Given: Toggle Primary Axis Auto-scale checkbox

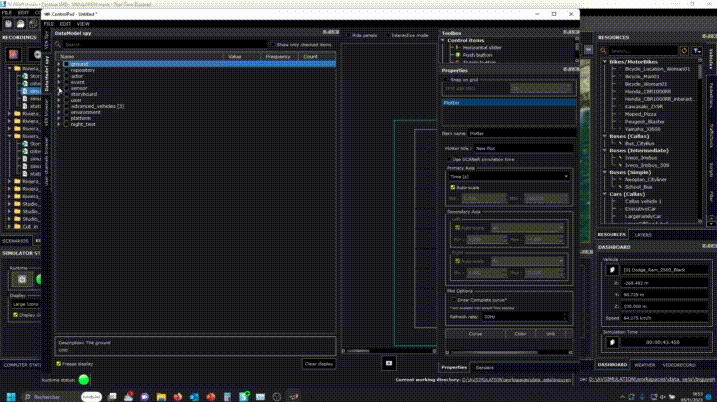Looking at the screenshot, I should pyautogui.click(x=453, y=188).
